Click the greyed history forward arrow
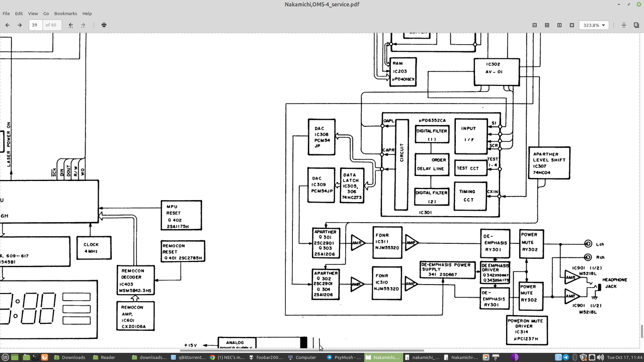 (x=84, y=25)
